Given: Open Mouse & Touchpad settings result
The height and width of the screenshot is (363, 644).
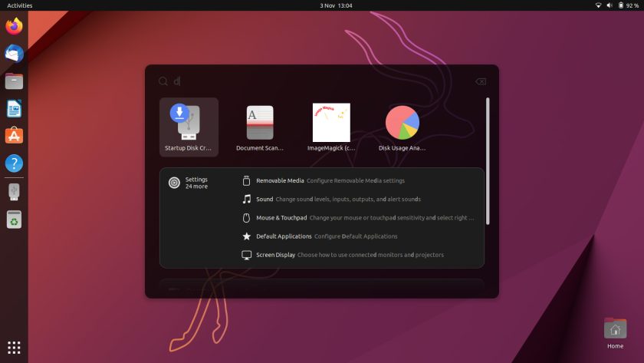Looking at the screenshot, I should click(x=358, y=217).
